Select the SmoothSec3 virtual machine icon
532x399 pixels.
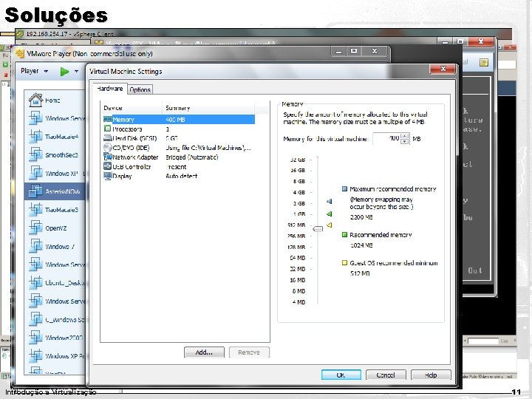click(35, 154)
